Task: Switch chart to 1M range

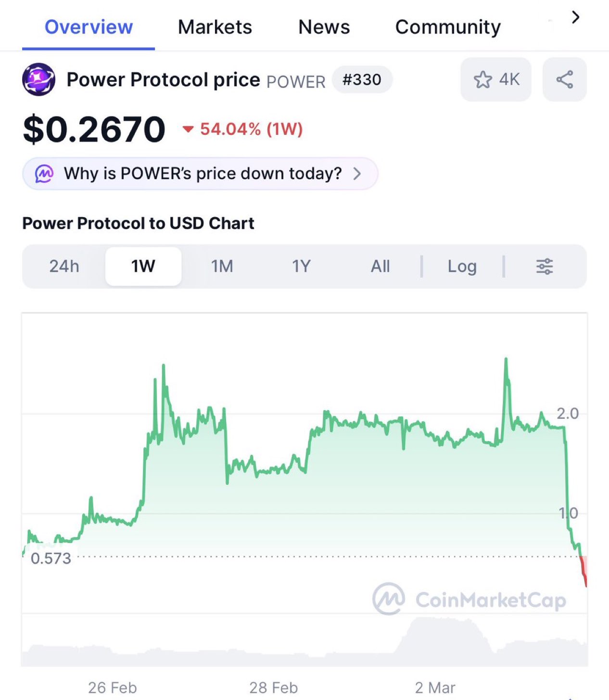Action: tap(222, 266)
